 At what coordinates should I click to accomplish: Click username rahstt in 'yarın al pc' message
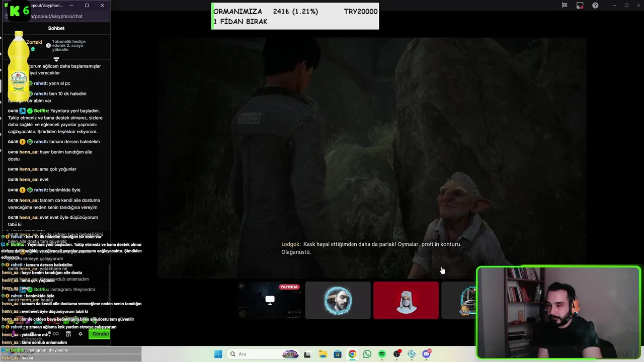[x=41, y=83]
